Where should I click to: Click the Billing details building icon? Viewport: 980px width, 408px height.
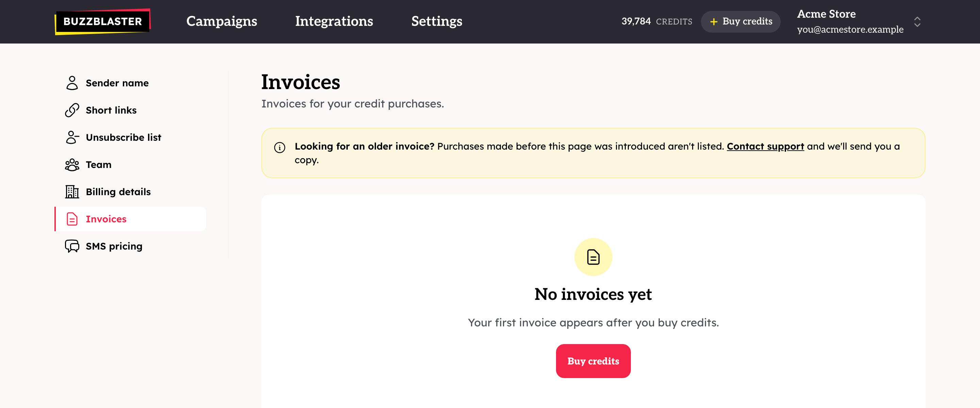coord(72,192)
